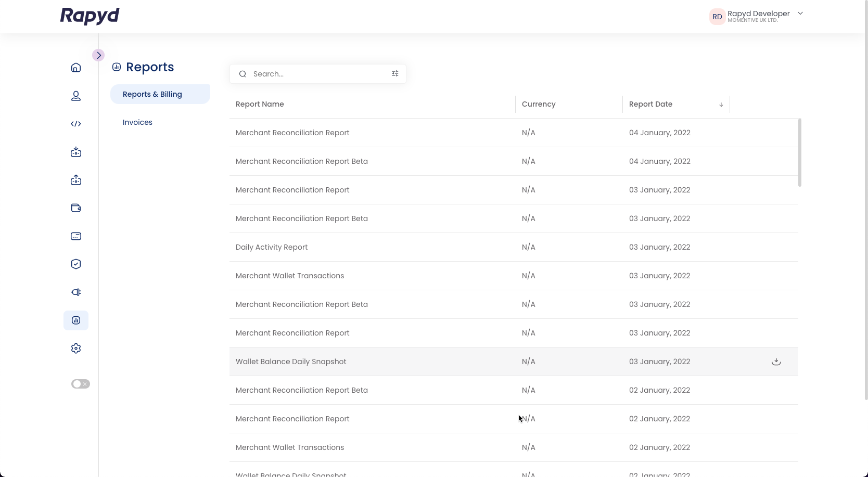Click the chart icon beside the Reports heading
868x477 pixels.
117,67
